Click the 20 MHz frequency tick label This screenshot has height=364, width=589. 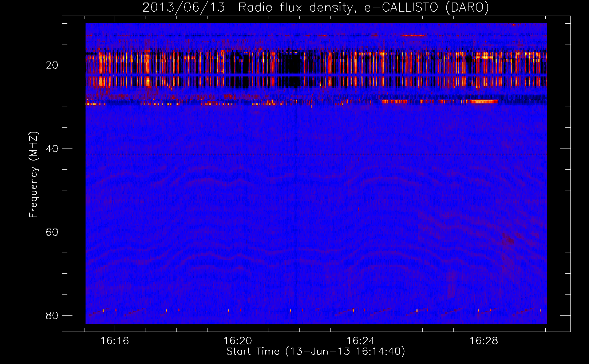(x=52, y=66)
